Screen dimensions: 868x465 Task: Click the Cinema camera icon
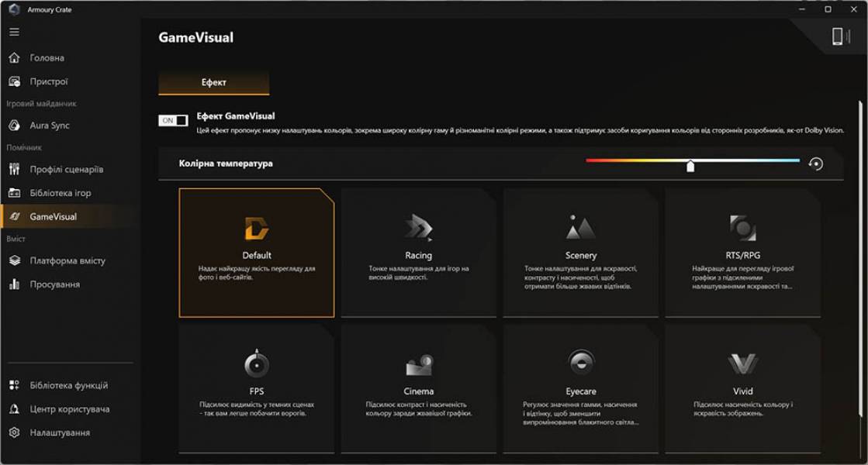click(x=419, y=364)
